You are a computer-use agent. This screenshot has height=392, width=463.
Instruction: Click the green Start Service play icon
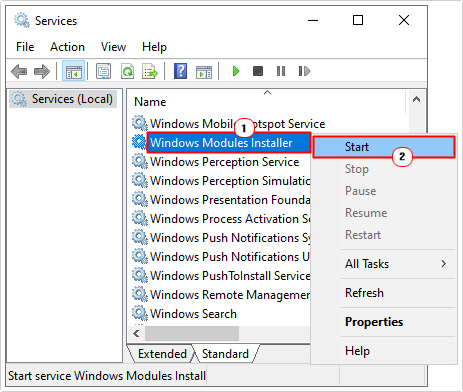[x=236, y=71]
